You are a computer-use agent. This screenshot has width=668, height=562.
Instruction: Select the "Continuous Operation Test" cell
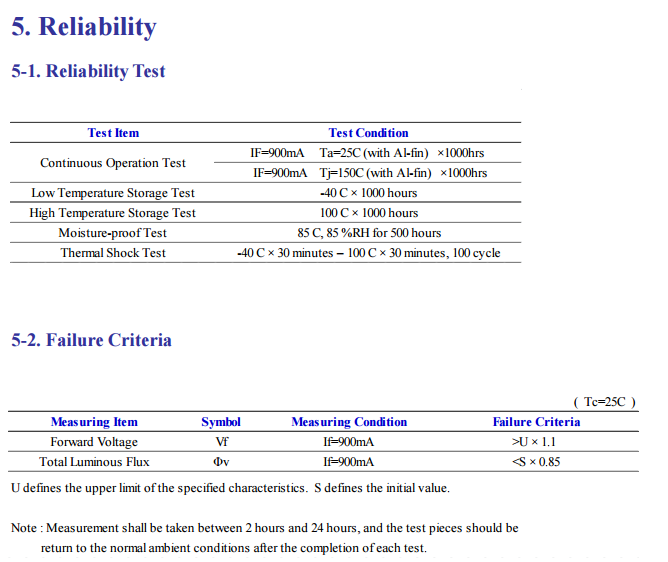point(113,163)
